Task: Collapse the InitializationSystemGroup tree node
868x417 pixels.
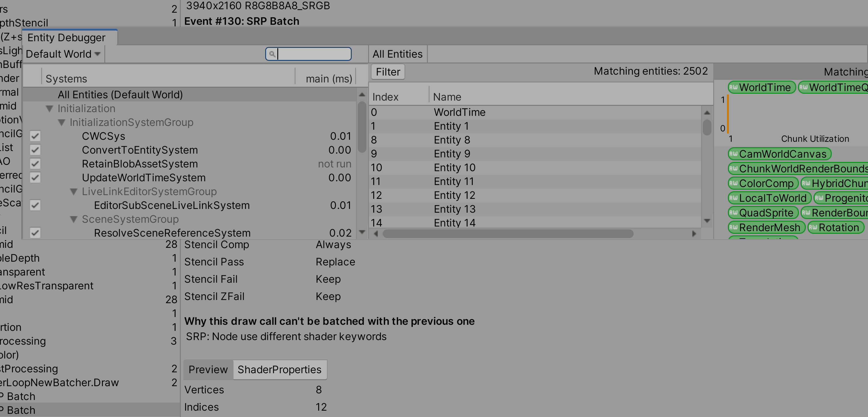Action: (61, 122)
